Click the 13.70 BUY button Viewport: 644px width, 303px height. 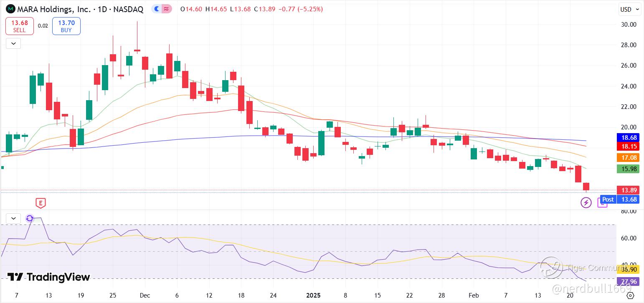point(66,26)
